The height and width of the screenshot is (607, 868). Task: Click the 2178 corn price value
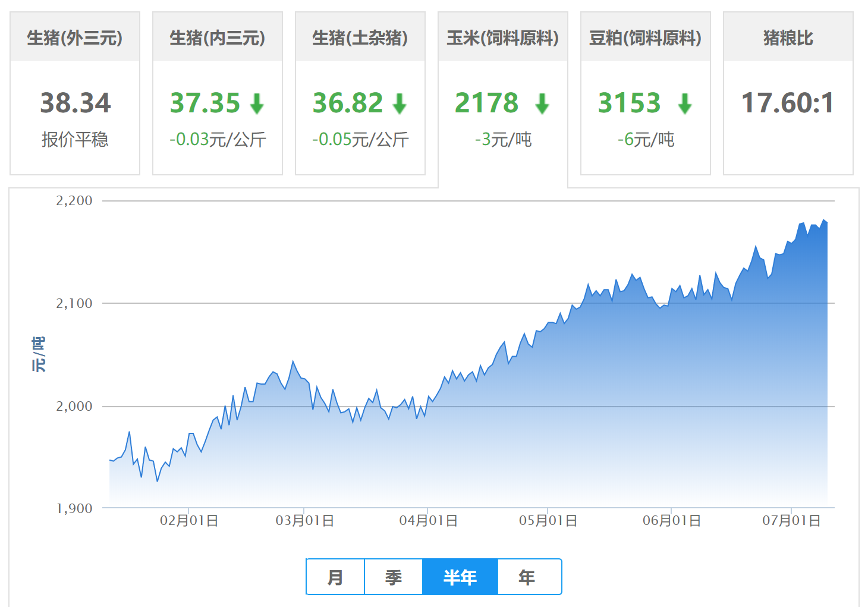click(487, 103)
